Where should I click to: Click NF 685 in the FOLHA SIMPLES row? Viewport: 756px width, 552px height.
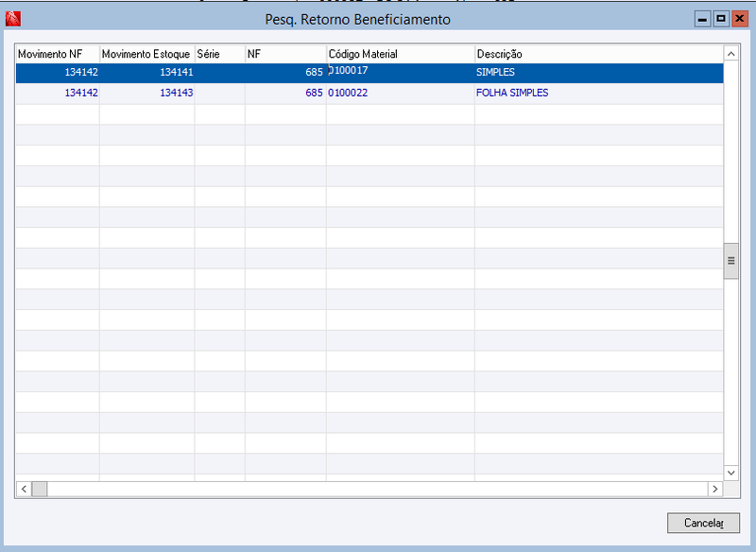click(286, 93)
